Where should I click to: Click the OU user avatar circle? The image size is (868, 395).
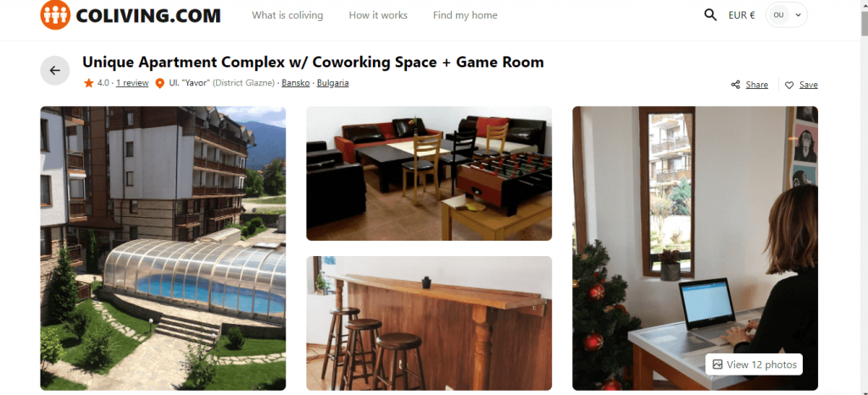tap(778, 15)
